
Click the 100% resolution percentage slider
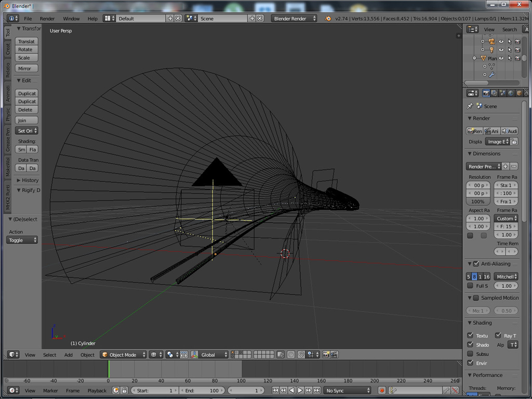pyautogui.click(x=478, y=202)
